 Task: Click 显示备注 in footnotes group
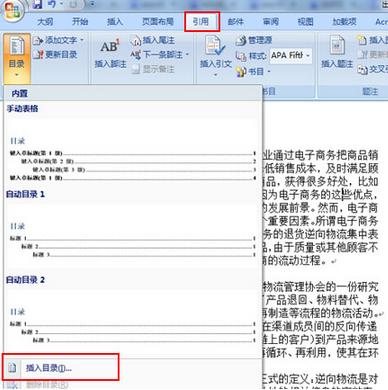coord(153,69)
